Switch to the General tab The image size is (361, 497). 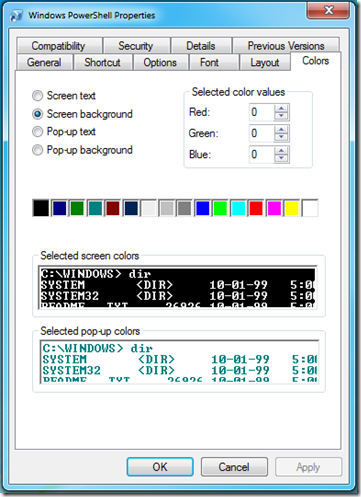(44, 62)
